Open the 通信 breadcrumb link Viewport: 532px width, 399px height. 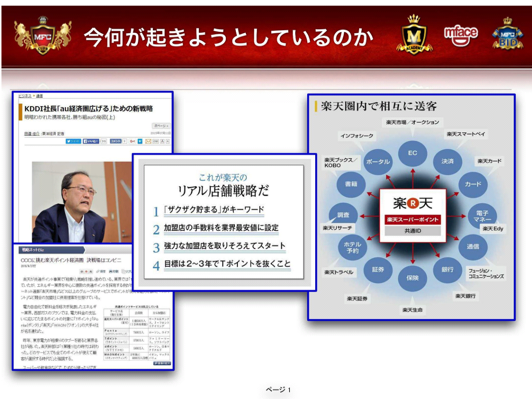[x=39, y=96]
